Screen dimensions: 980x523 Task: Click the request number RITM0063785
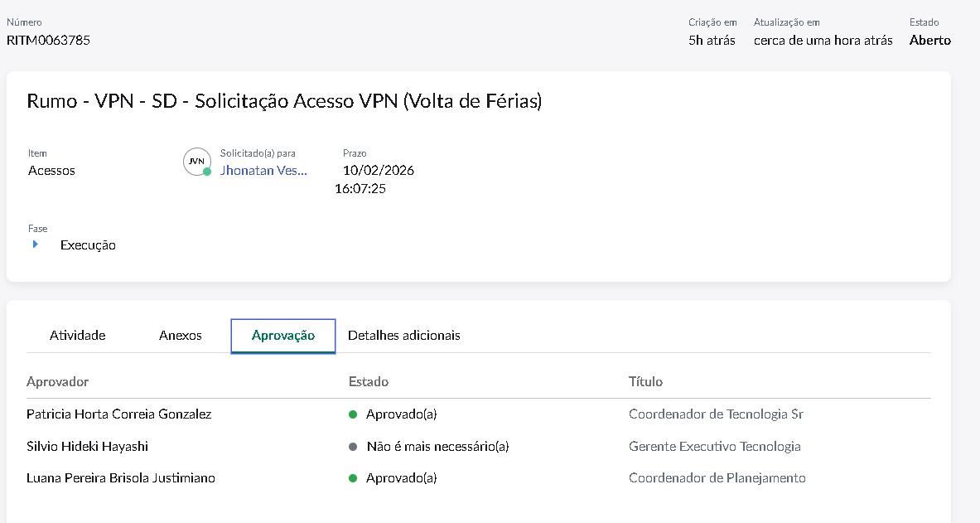point(49,40)
